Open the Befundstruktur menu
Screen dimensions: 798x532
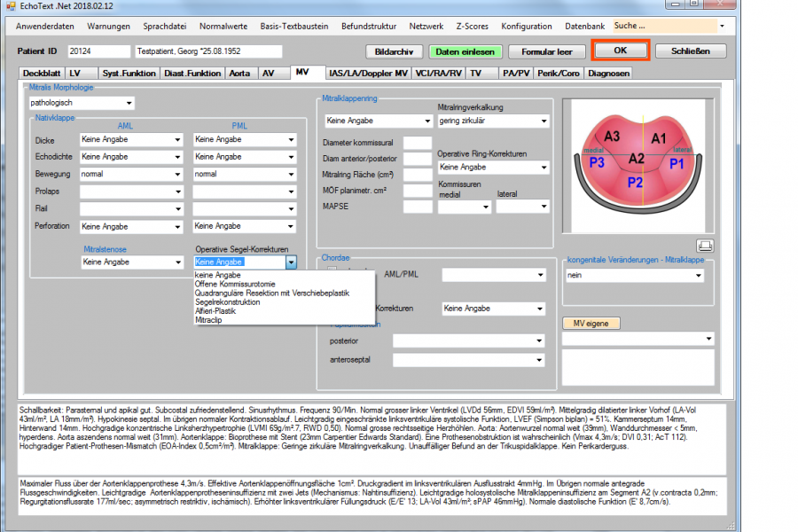click(369, 27)
